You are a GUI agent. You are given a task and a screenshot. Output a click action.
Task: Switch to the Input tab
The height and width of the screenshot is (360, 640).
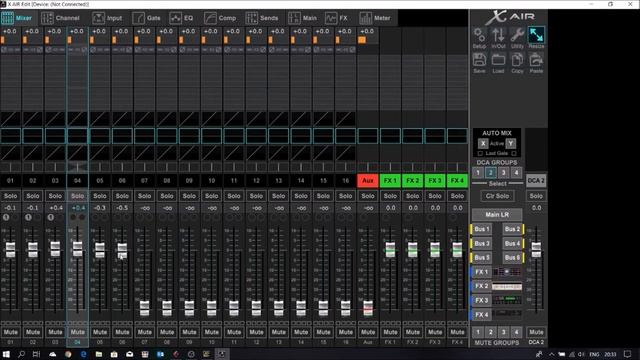[107, 18]
